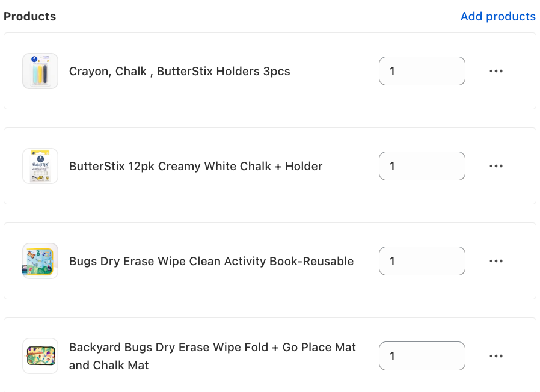Click blank space between ButterStix 12pk title and quantity
Image resolution: width=540 pixels, height=392 pixels.
point(351,166)
